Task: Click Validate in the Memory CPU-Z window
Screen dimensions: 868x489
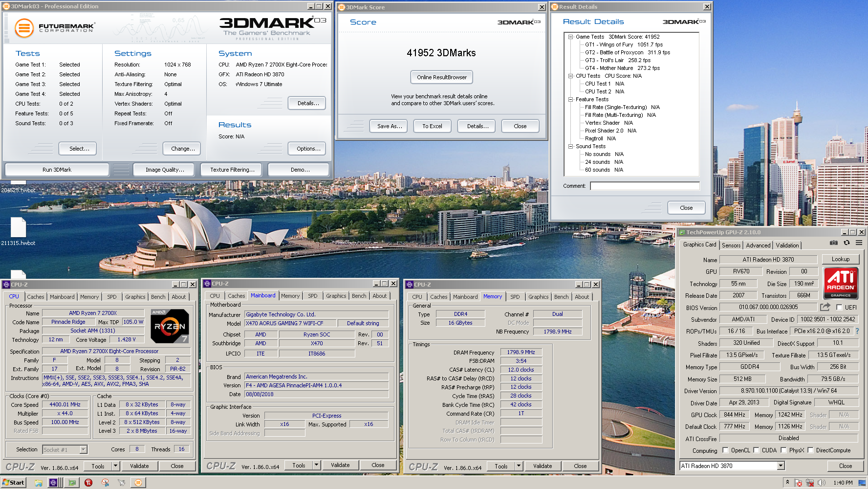Action: coord(542,466)
